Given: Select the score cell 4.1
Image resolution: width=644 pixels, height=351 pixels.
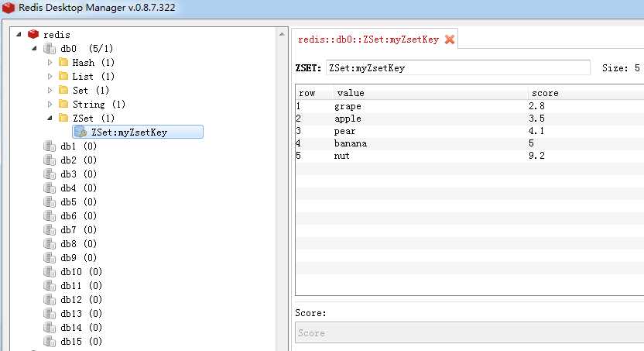Looking at the screenshot, I should [x=536, y=131].
